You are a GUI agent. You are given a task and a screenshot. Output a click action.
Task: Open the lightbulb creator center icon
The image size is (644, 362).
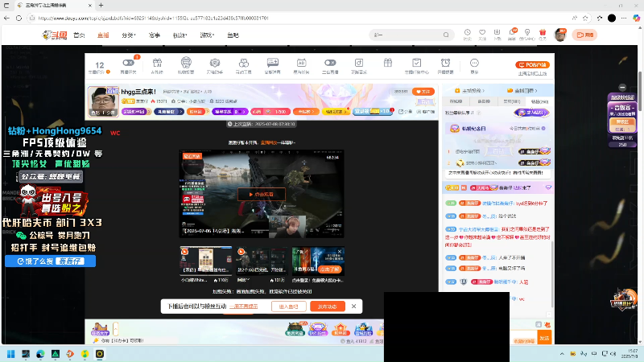pos(527,32)
